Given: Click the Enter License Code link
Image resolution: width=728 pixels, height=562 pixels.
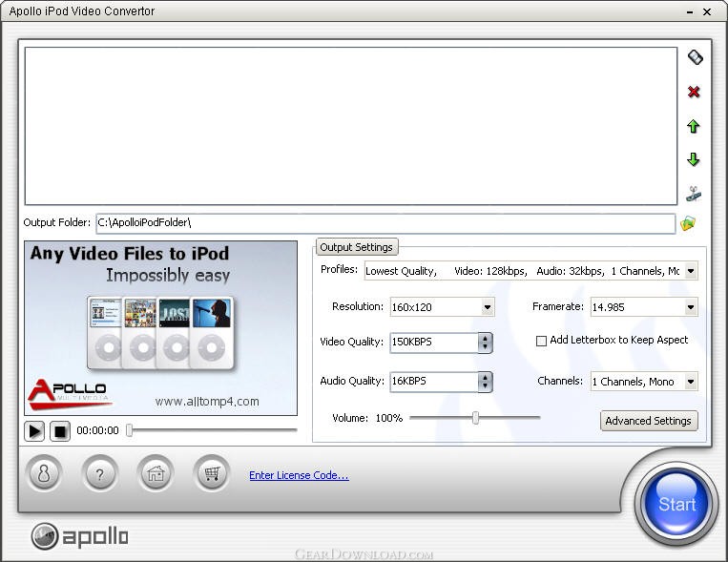Looking at the screenshot, I should tap(299, 475).
